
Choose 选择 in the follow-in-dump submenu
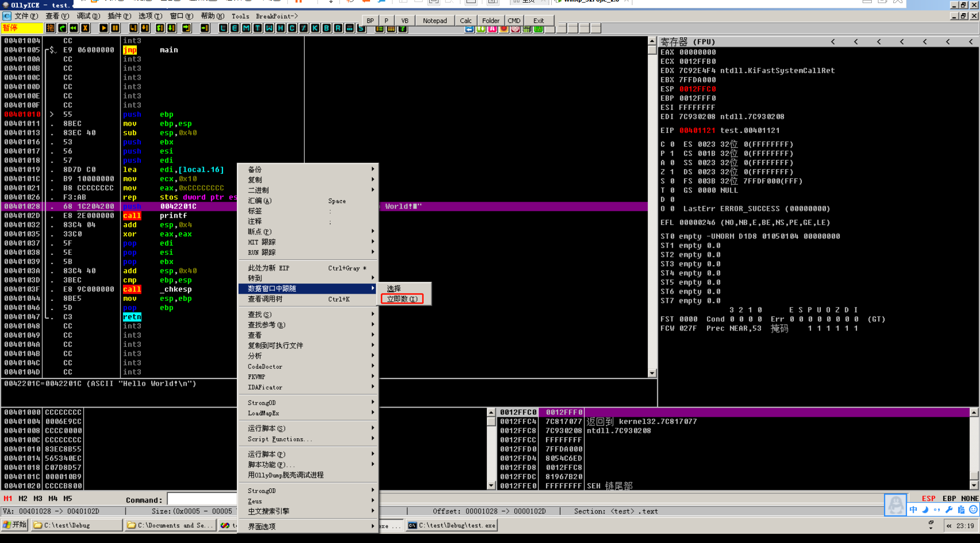tap(394, 289)
